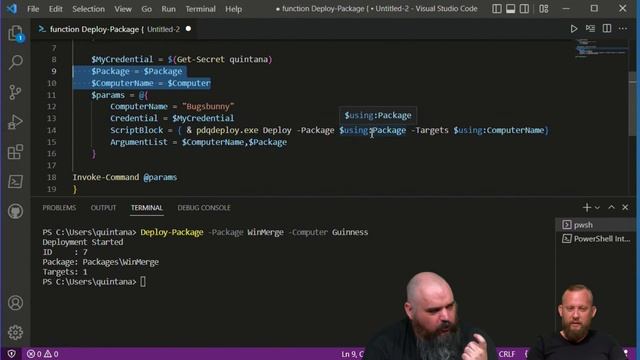The height and width of the screenshot is (360, 640).
Task: Open the Manage gear icon
Action: pyautogui.click(x=16, y=332)
